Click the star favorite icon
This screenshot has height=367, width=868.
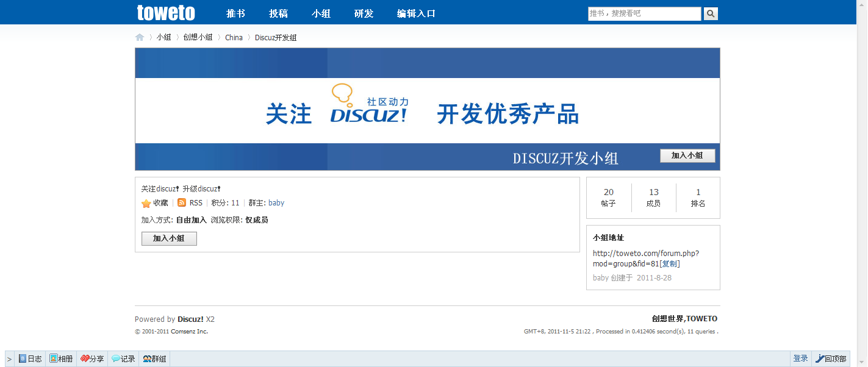click(146, 204)
